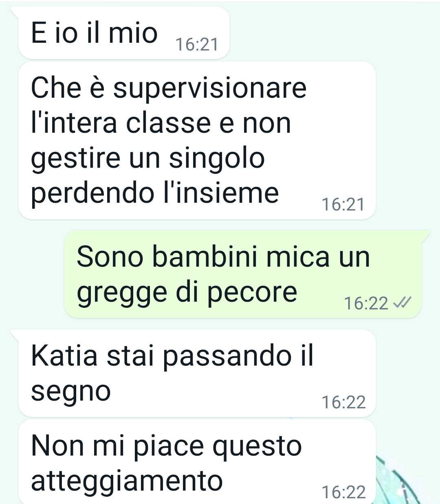Tap the 16:22 timestamp beside 'segno'
Viewport: 440px width, 504px height.
tap(343, 402)
